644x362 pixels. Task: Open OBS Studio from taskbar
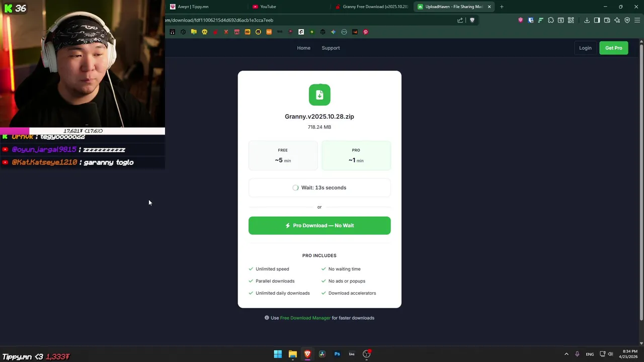coord(367,354)
